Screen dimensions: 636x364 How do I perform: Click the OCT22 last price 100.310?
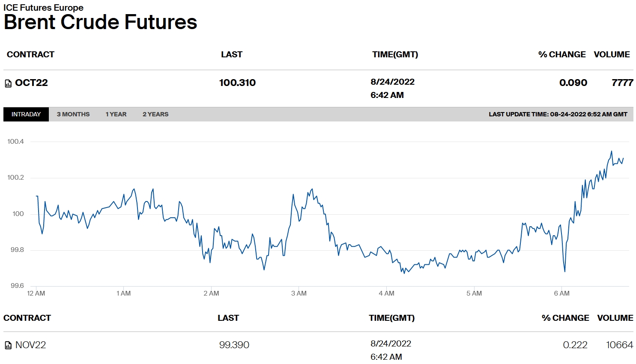(x=237, y=83)
